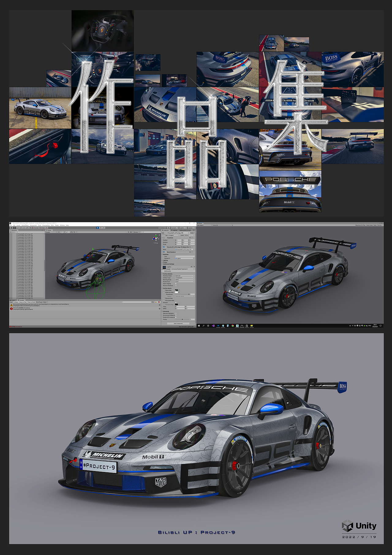The image size is (392, 555).
Task: Open the File menu
Action: pyautogui.click(x=11, y=225)
